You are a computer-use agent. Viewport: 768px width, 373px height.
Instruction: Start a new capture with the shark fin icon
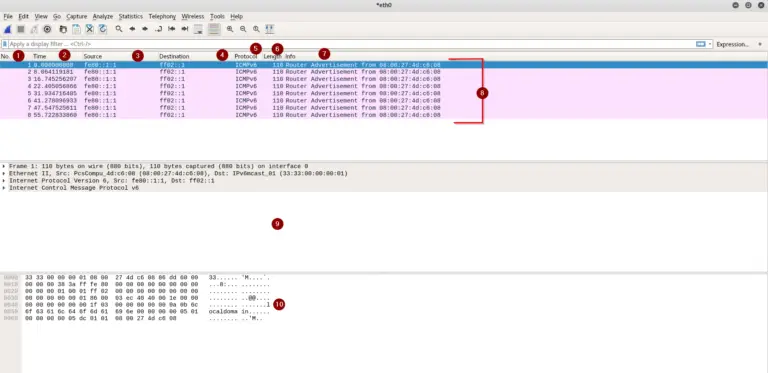coord(8,29)
